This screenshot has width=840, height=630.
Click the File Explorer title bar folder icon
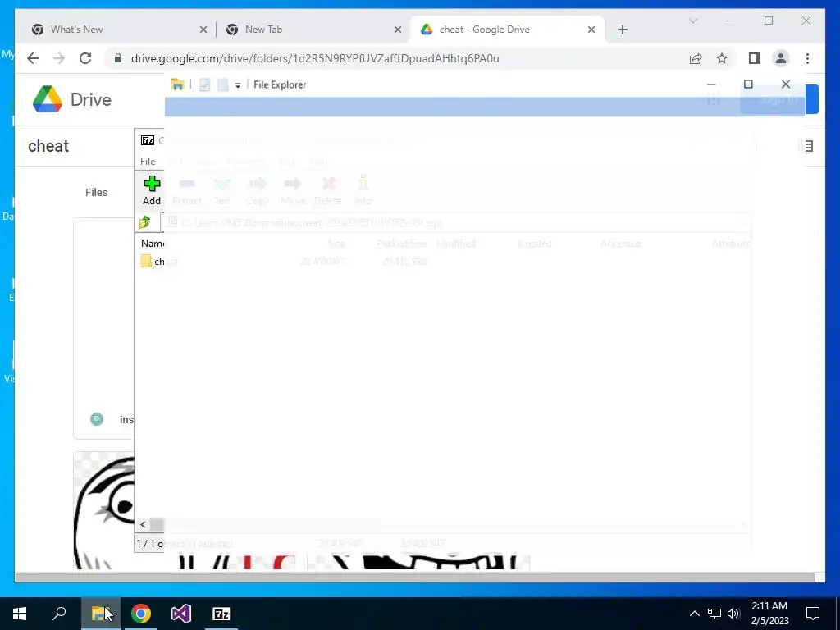coord(177,84)
